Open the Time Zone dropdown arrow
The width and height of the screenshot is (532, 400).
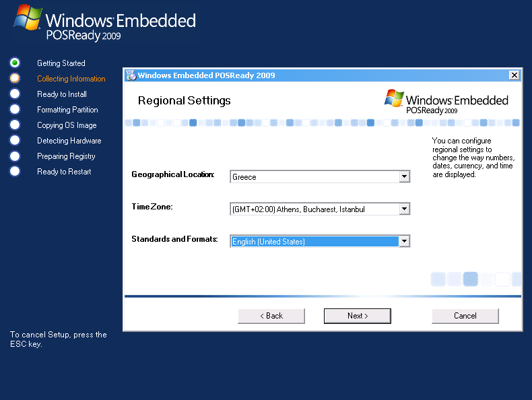[x=404, y=209]
